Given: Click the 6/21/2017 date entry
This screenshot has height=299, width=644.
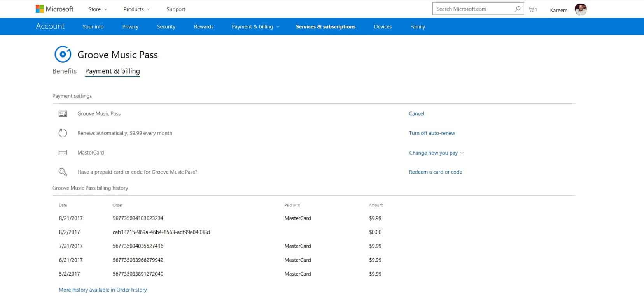Looking at the screenshot, I should pyautogui.click(x=71, y=260).
